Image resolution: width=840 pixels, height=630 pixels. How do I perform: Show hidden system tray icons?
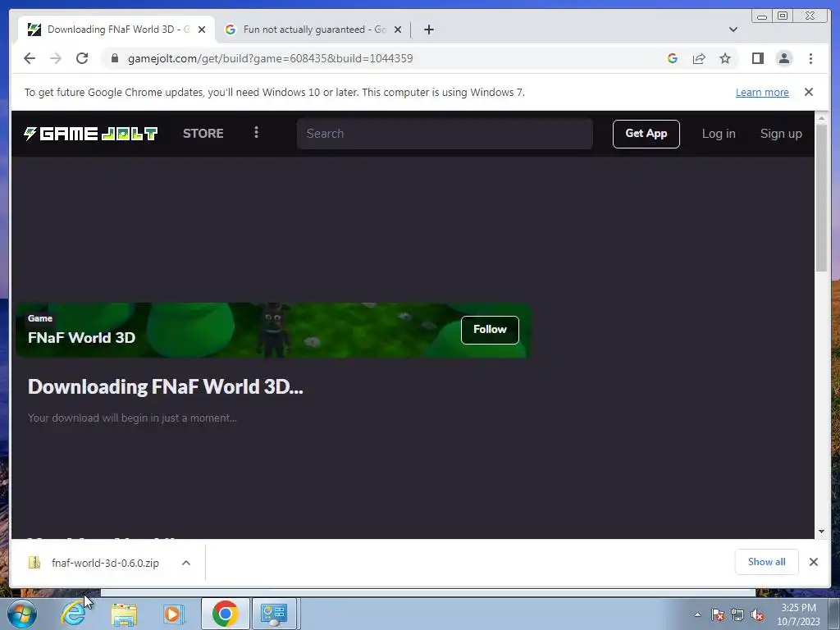[697, 614]
